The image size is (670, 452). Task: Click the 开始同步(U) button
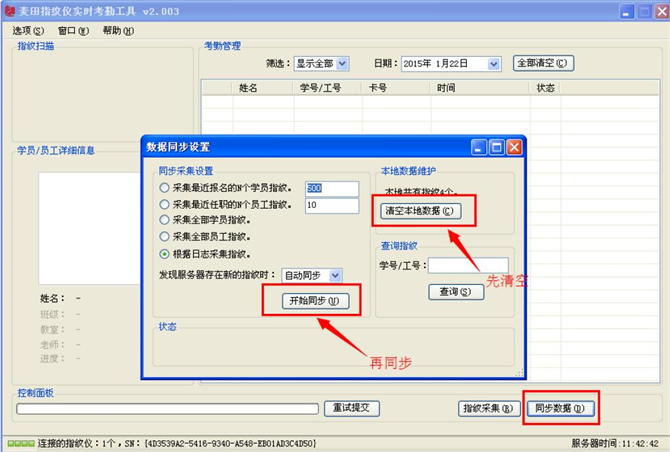coord(315,301)
